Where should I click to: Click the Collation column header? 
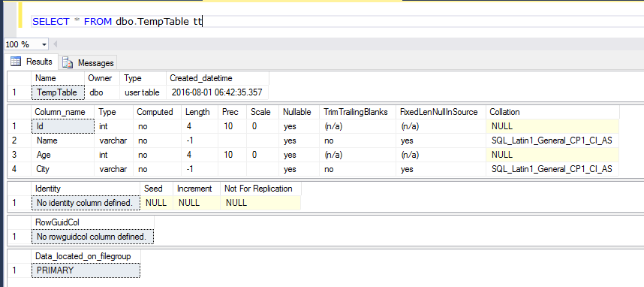(x=552, y=112)
